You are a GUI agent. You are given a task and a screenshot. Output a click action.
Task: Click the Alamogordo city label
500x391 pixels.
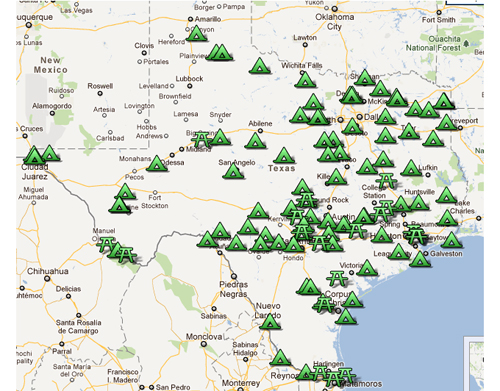[x=52, y=106]
